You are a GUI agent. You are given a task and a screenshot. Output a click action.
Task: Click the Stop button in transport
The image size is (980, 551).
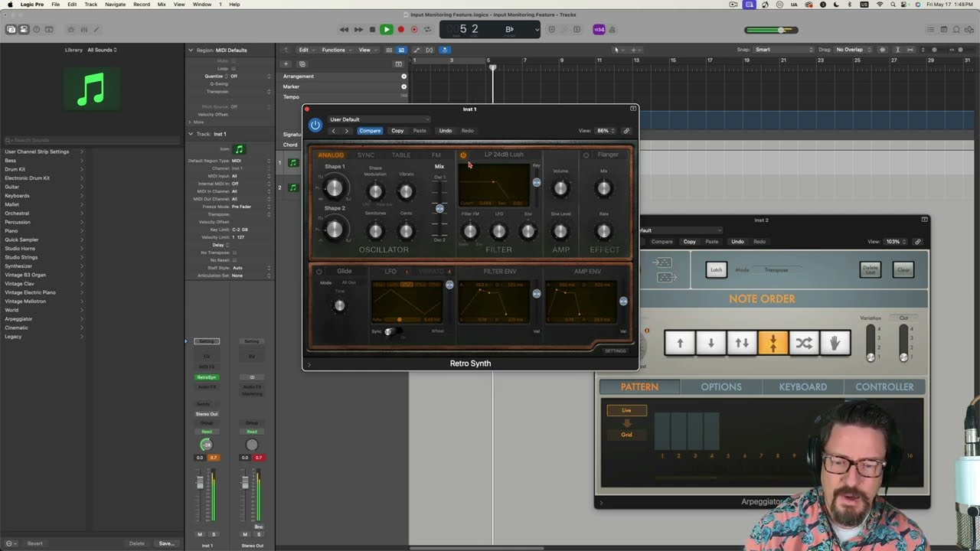(372, 30)
